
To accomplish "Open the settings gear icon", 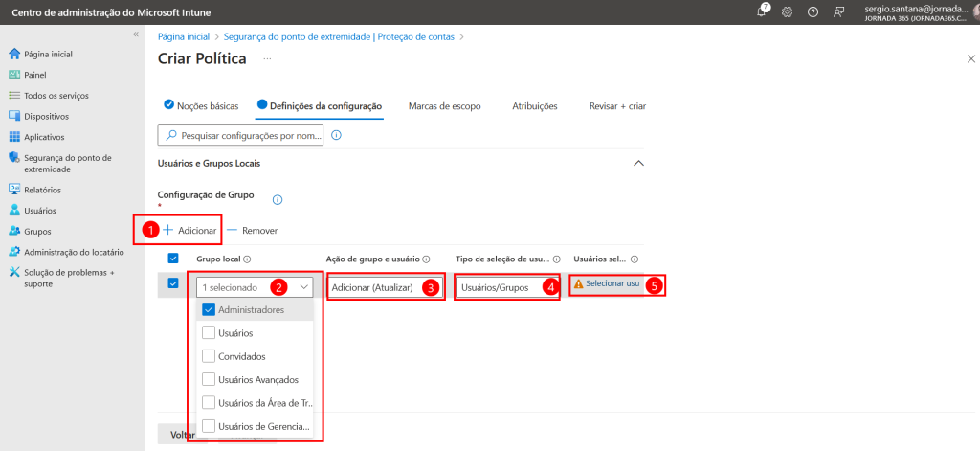I will (787, 11).
